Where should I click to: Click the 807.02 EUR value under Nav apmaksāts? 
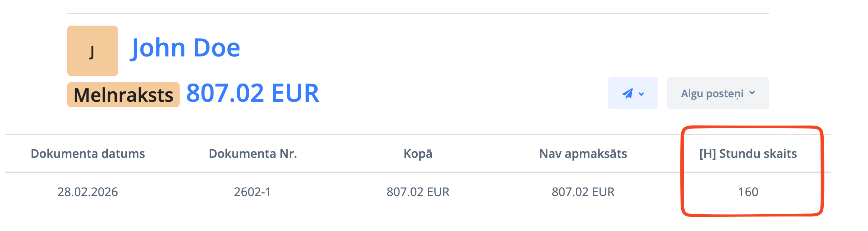pos(583,192)
